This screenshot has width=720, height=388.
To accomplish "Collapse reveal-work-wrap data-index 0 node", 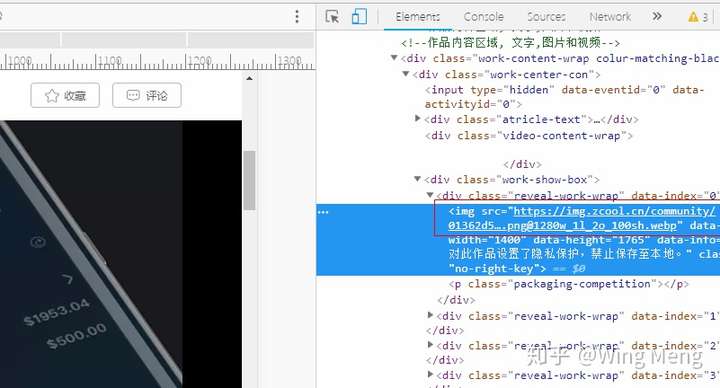I will tap(430, 195).
